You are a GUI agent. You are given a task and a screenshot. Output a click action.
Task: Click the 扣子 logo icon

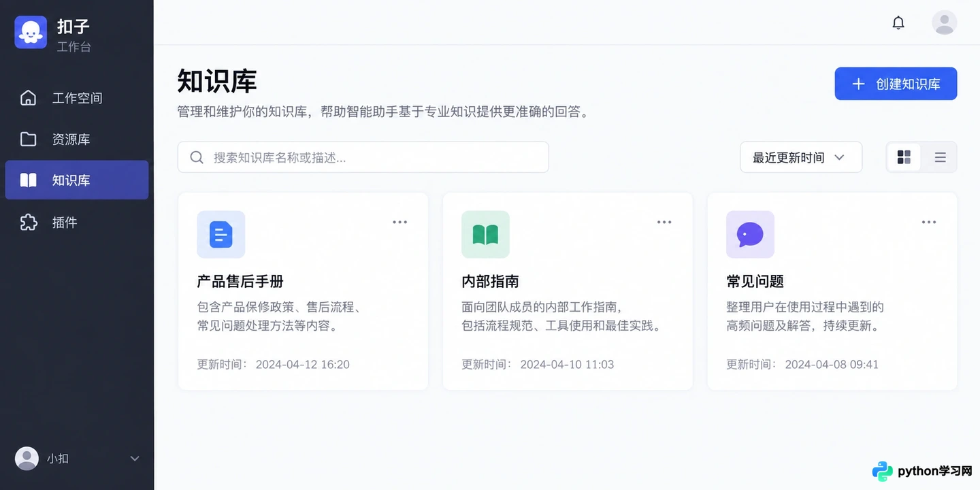[x=31, y=32]
